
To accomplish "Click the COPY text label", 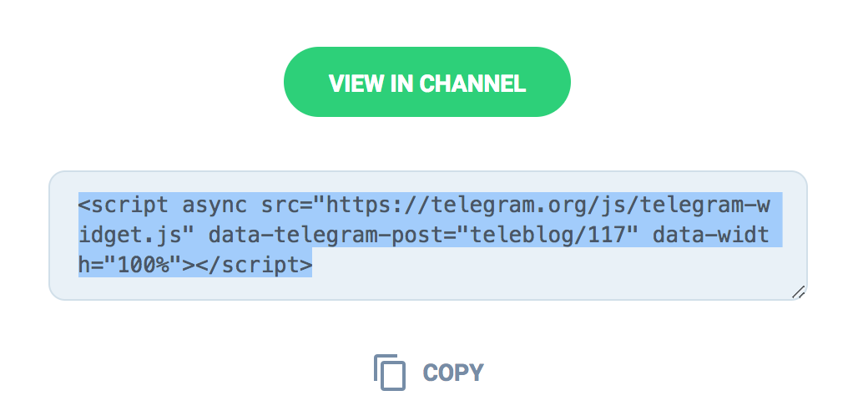I will [x=453, y=373].
